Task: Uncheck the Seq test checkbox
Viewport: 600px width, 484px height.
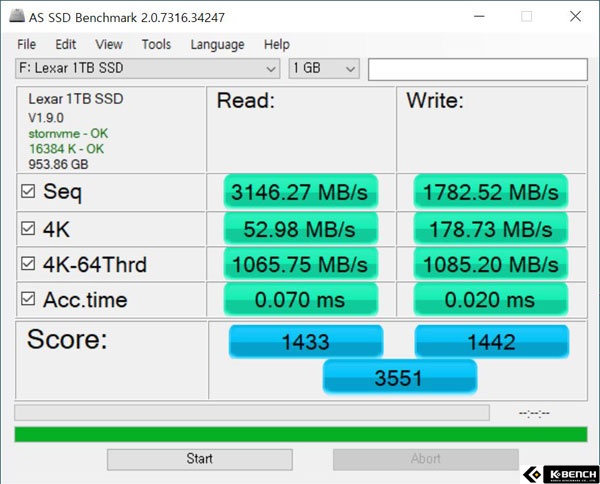Action: (x=28, y=191)
